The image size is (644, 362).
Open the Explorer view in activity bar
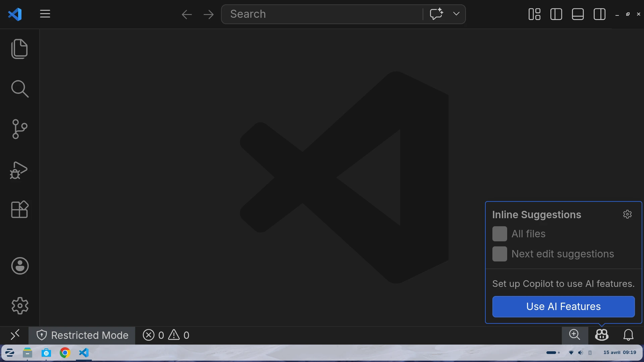coord(19,49)
